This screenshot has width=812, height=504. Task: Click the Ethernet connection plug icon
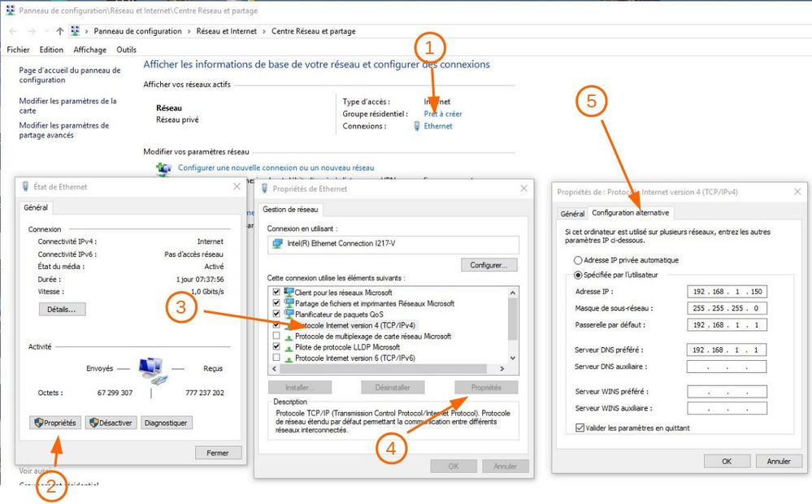417,126
